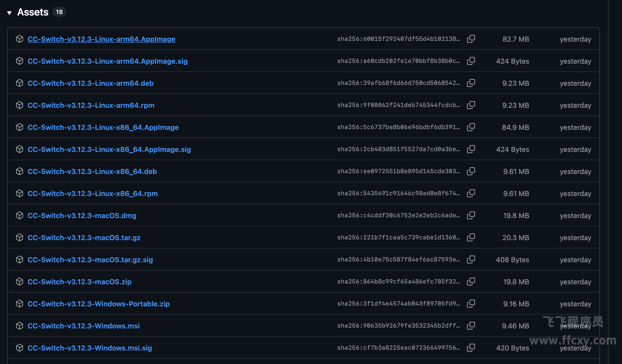The image size is (622, 364).
Task: Click package icon beside macOS.tar.gz.sig
Action: [20, 259]
